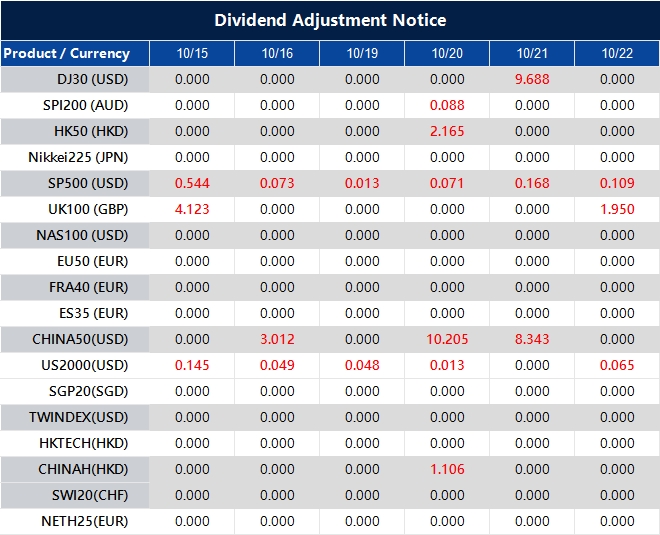Select the US2000 10/20 value 0.013
660x535 pixels.
pyautogui.click(x=447, y=365)
